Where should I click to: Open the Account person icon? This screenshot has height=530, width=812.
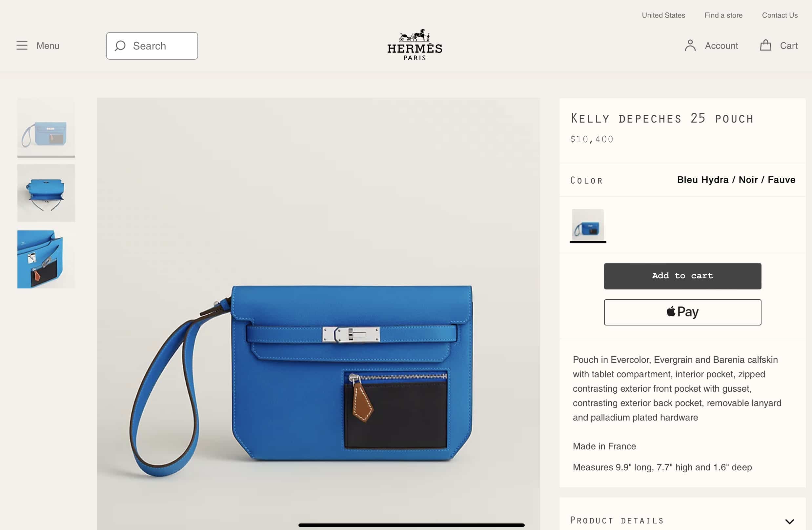(690, 45)
